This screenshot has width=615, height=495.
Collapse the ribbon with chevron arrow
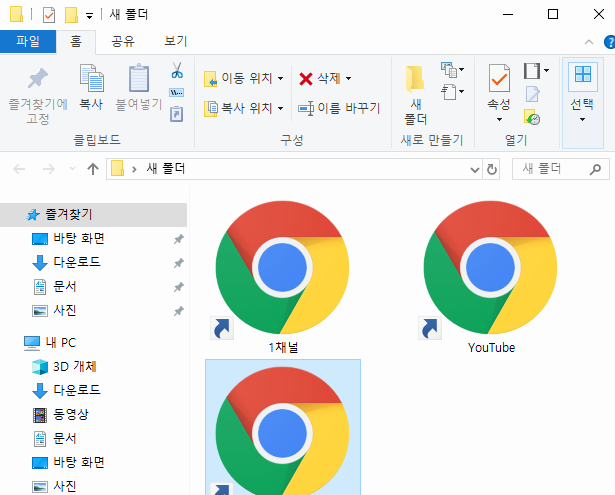click(589, 42)
